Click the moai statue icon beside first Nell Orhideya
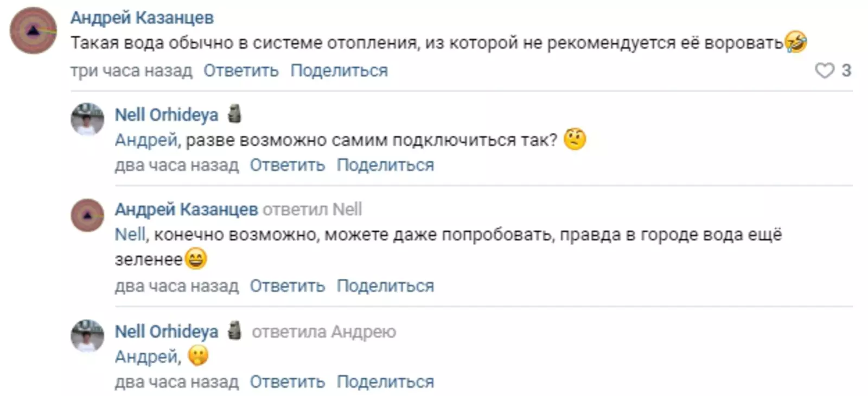 click(234, 114)
